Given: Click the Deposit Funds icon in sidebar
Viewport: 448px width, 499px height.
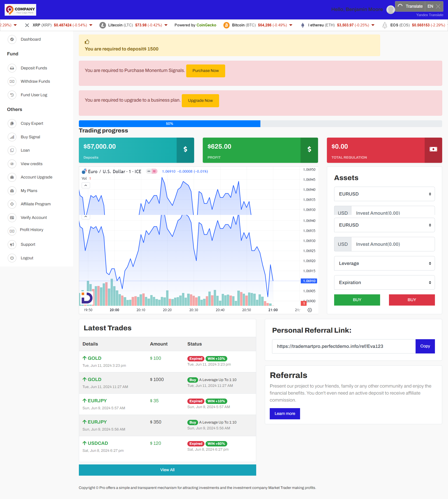Looking at the screenshot, I should click(12, 68).
